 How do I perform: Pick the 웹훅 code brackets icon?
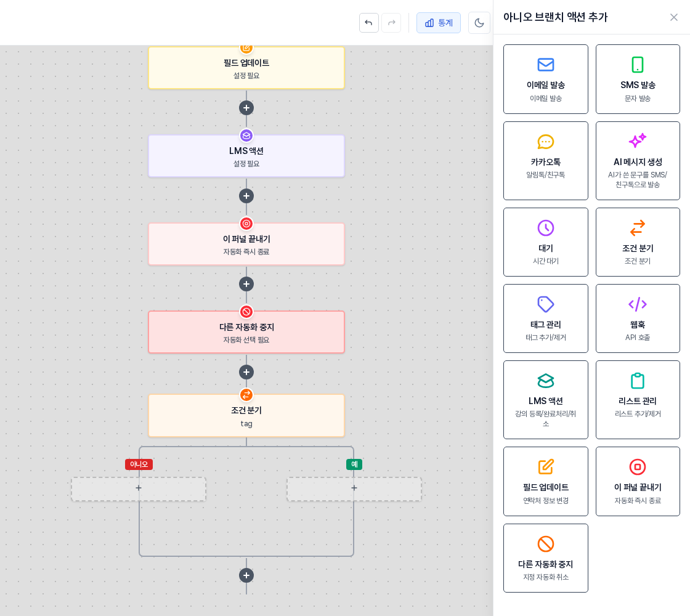click(637, 304)
